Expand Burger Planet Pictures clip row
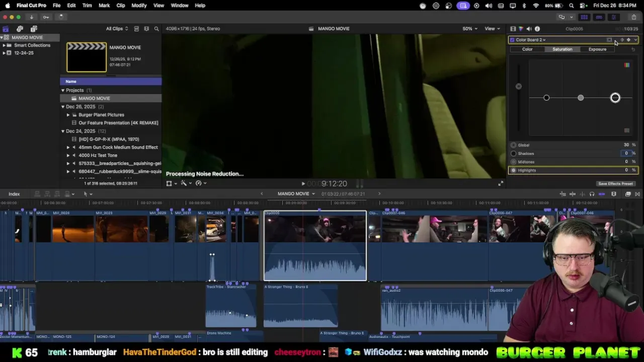 coord(68,115)
